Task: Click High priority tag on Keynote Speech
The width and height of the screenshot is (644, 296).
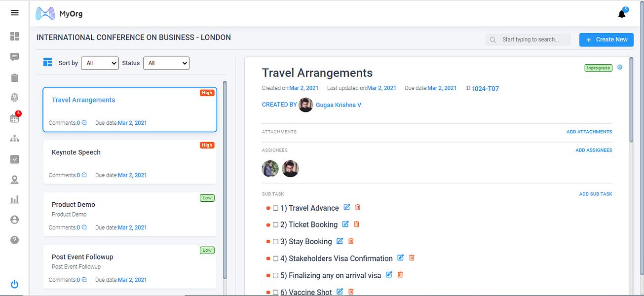Action: tap(207, 145)
